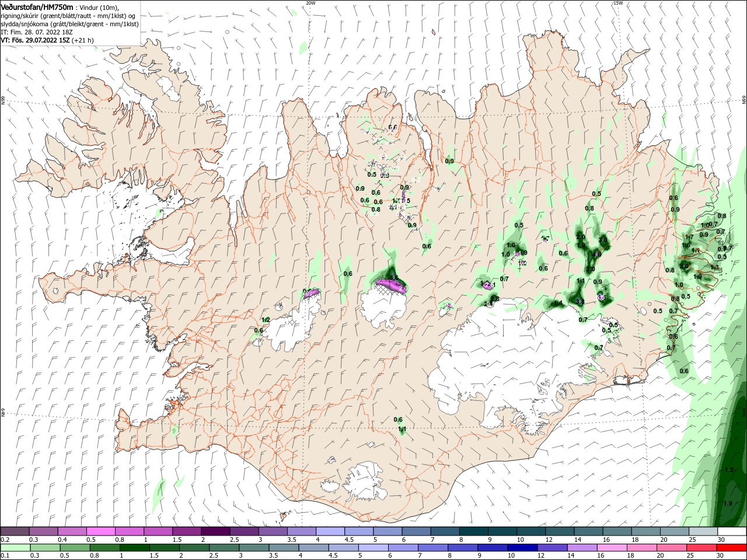Click the 1.3 value in the Eastfjords
Image resolution: width=747 pixels, height=560 pixels.
[715, 267]
